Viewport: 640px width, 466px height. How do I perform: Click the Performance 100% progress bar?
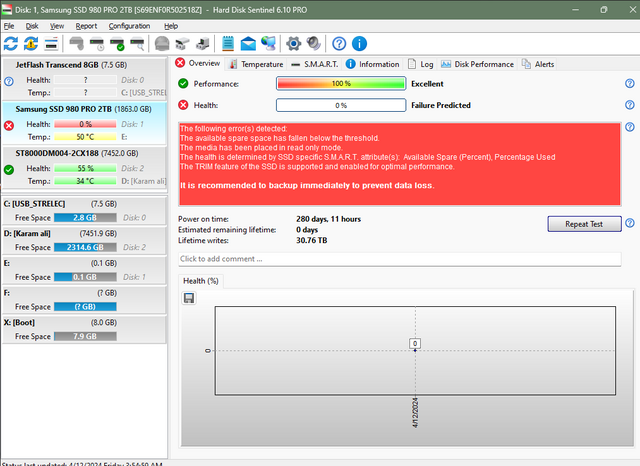click(x=340, y=84)
